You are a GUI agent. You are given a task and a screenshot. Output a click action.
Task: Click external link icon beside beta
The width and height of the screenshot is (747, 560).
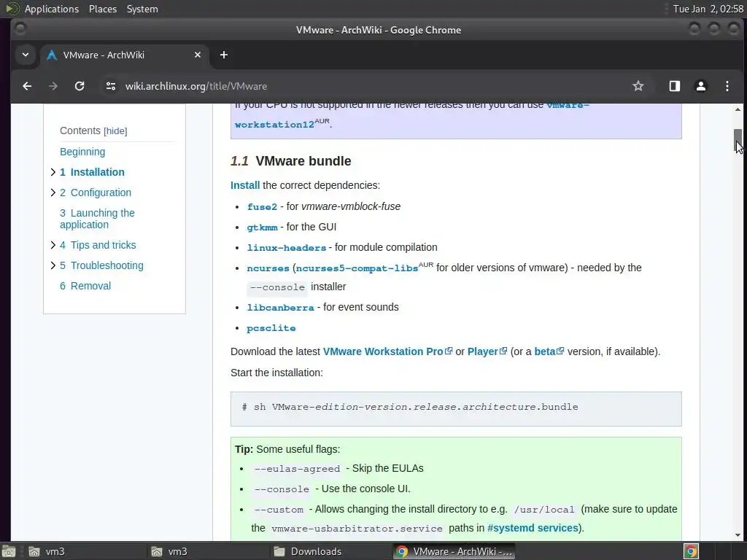[x=560, y=351]
